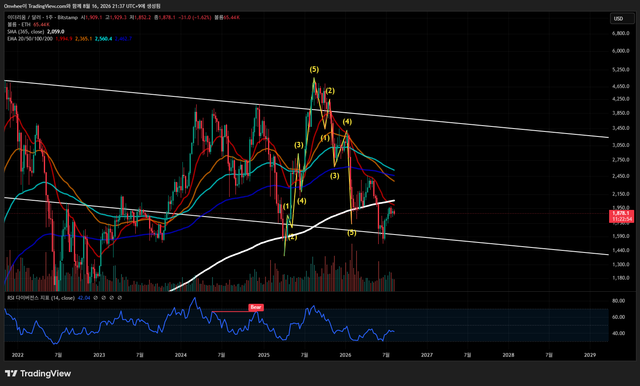Click the 2025 time axis label
This screenshot has height=386, width=640.
click(264, 355)
